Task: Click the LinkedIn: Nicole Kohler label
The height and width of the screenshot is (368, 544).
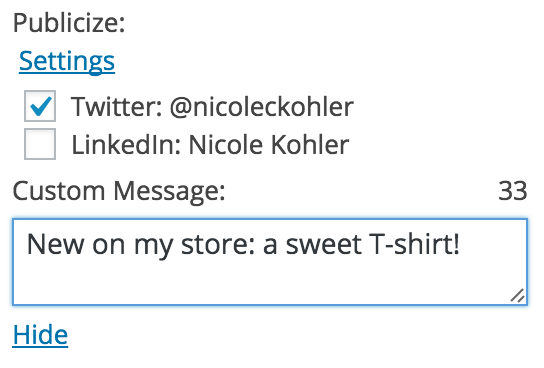Action: click(x=210, y=144)
